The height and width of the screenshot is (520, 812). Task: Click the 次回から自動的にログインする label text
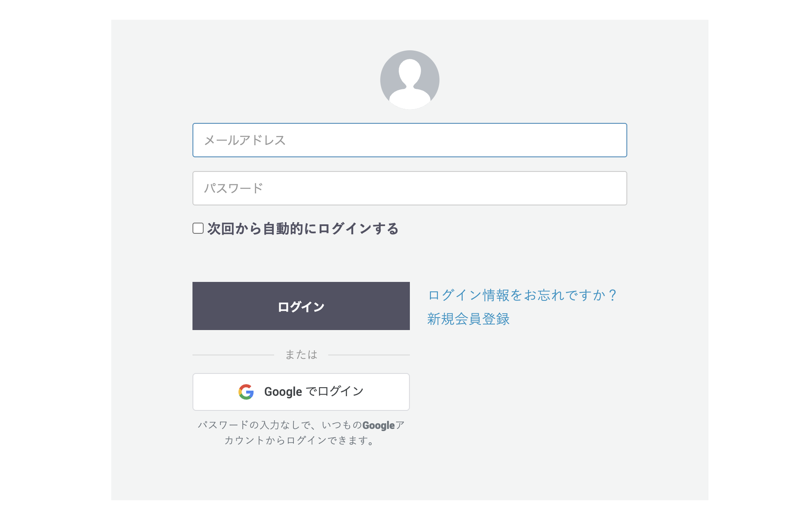pos(303,229)
